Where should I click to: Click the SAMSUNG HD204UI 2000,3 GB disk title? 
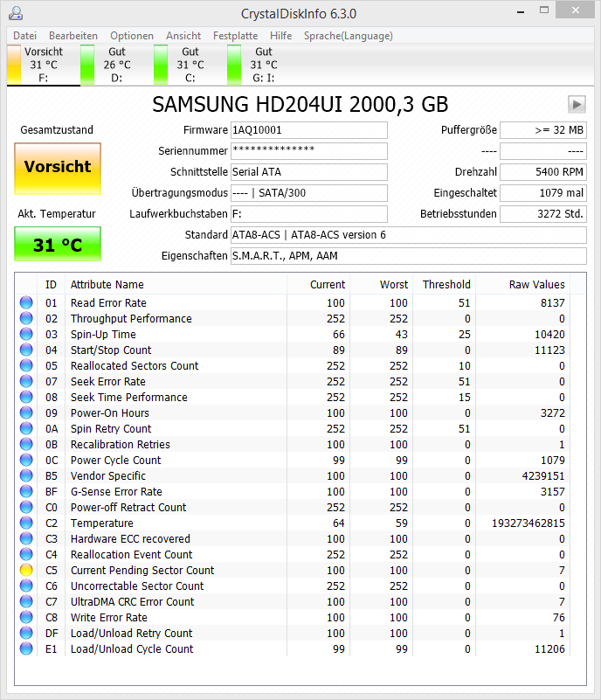coord(300,105)
